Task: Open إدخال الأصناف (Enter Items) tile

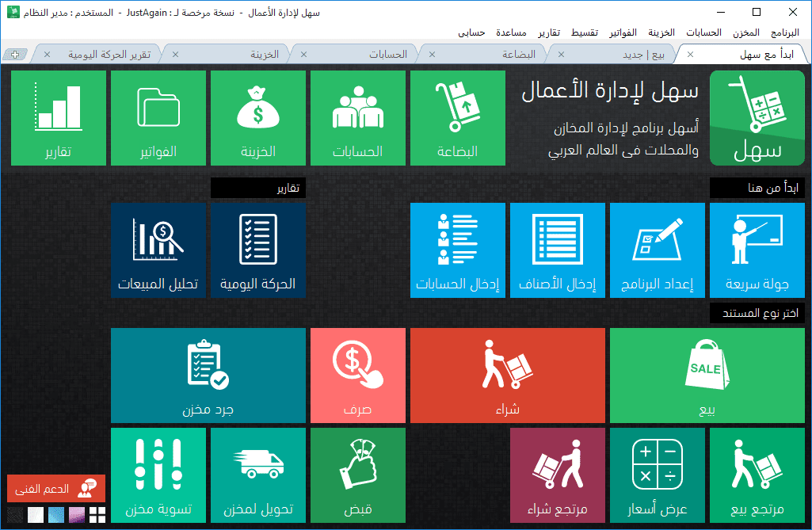Action: click(x=557, y=250)
